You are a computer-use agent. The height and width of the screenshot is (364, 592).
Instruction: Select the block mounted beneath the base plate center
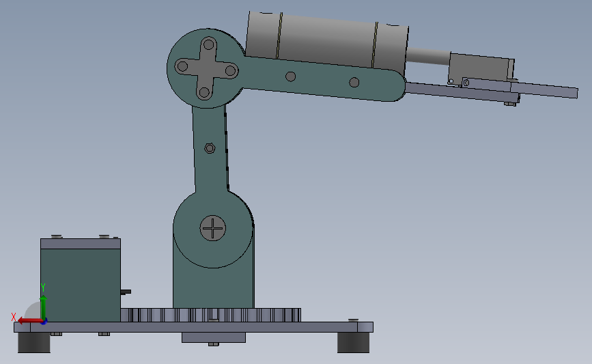pyautogui.click(x=214, y=337)
